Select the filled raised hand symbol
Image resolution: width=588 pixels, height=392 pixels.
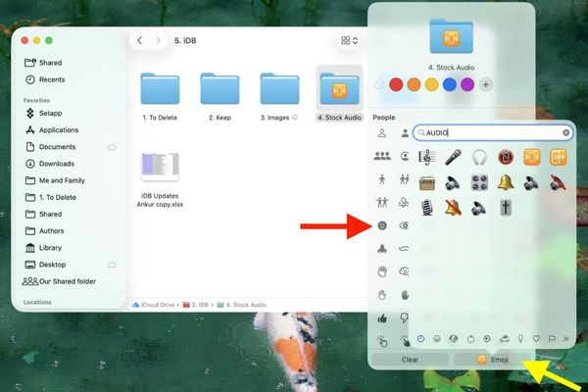pos(405,295)
